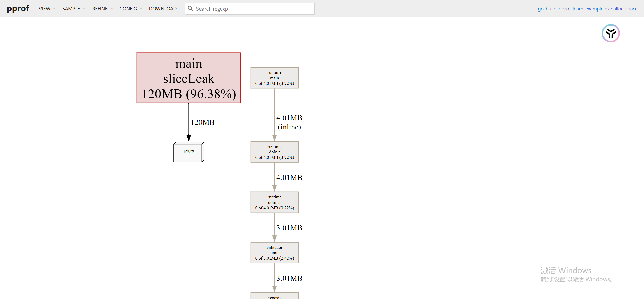Viewport: 644px width, 299px height.
Task: Click the runtime doInit node
Action: click(274, 152)
